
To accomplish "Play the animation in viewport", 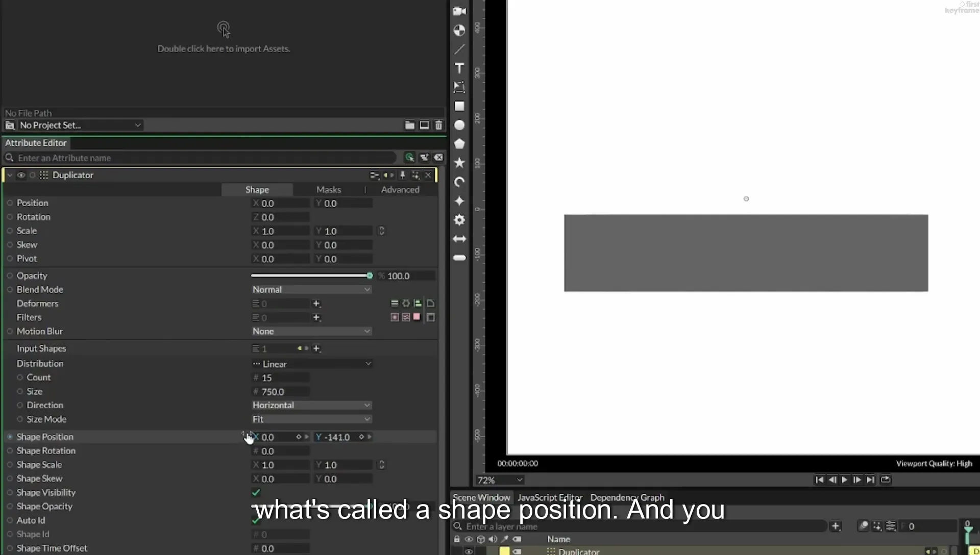I will pyautogui.click(x=844, y=480).
